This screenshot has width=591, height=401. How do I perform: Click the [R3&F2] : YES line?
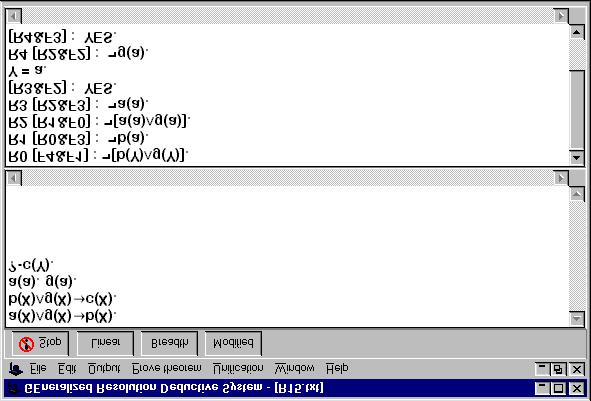pos(62,88)
